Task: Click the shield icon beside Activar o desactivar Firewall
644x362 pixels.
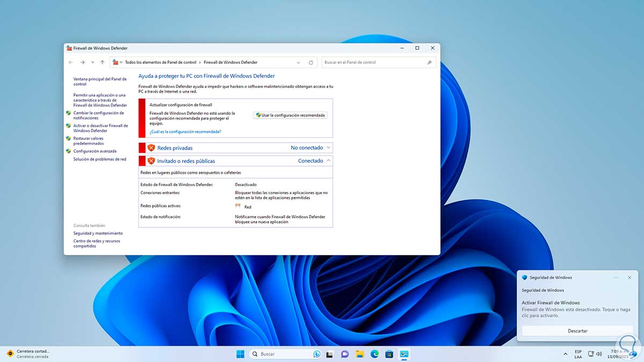Action: 68,126
